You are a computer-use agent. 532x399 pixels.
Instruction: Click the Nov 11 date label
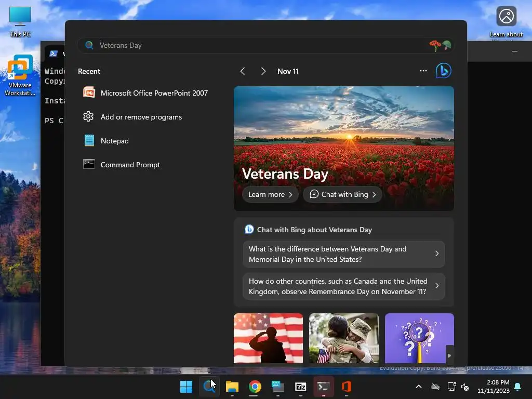pos(288,71)
